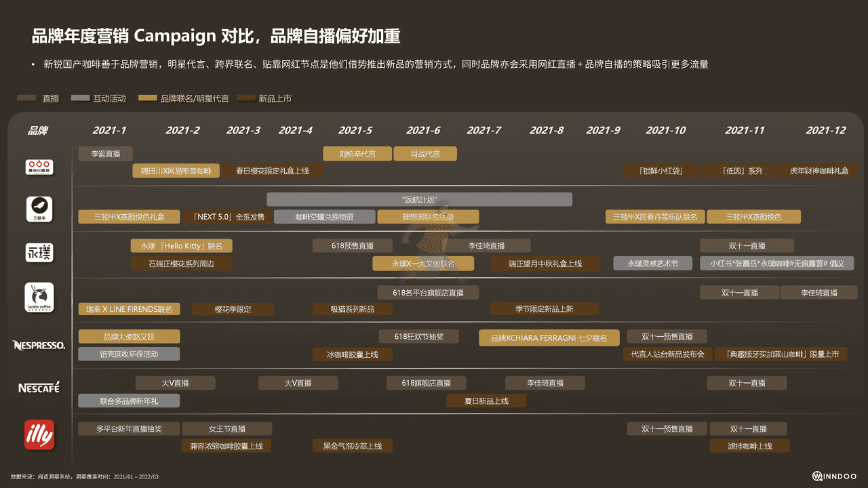The width and height of the screenshot is (868, 488).
Task: Click the 新品上市 legend color swatch
Action: [245, 98]
